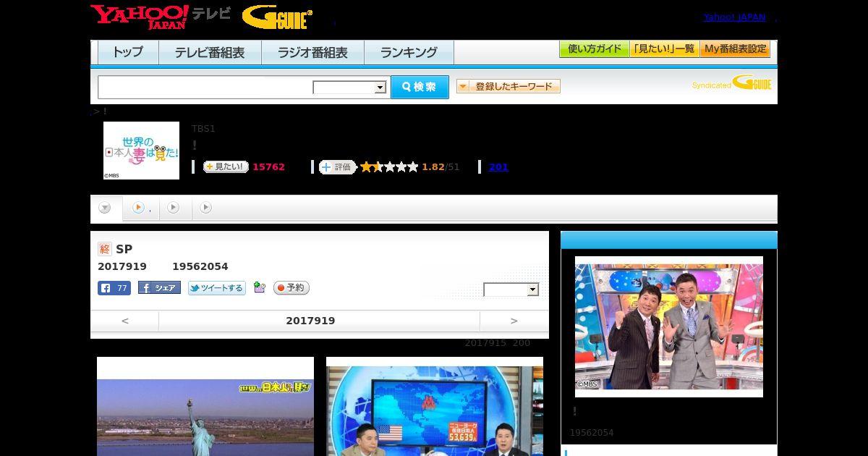The width and height of the screenshot is (868, 456).
Task: Open My番組表設定 settings
Action: pyautogui.click(x=735, y=49)
